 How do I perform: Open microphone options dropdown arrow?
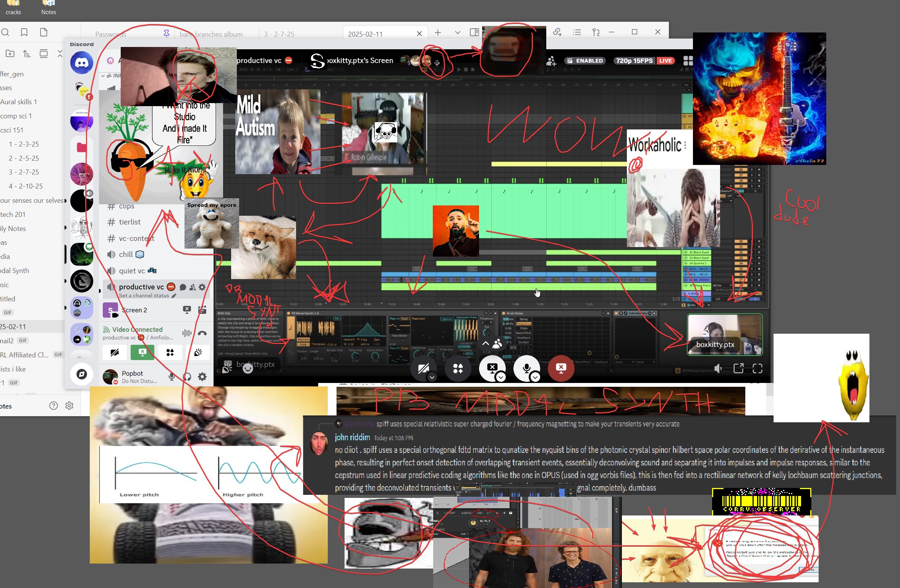535,377
